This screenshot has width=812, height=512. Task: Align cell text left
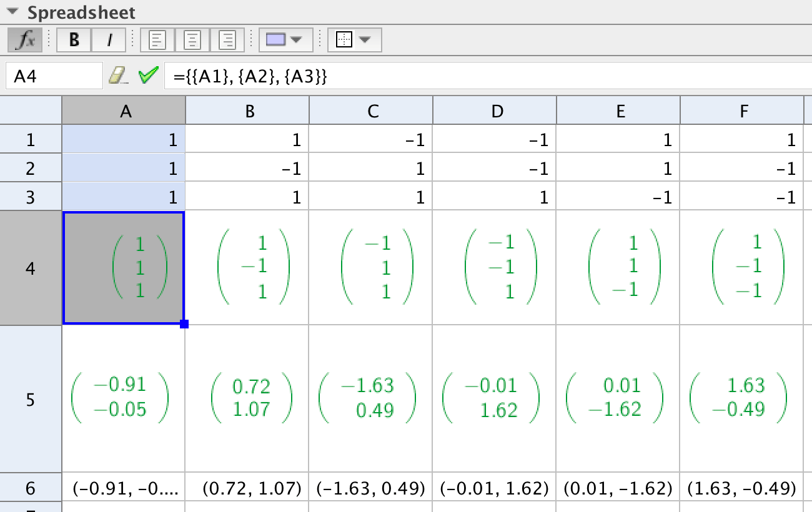click(158, 40)
